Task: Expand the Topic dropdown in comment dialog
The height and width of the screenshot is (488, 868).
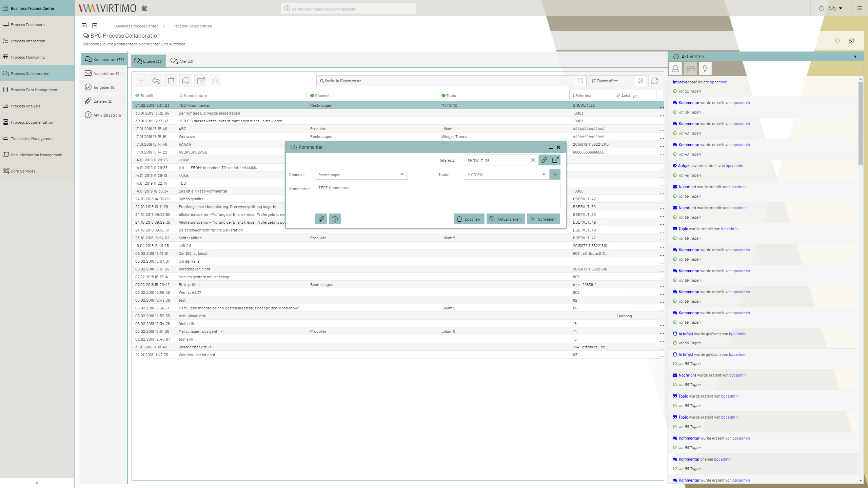Action: pyautogui.click(x=542, y=174)
